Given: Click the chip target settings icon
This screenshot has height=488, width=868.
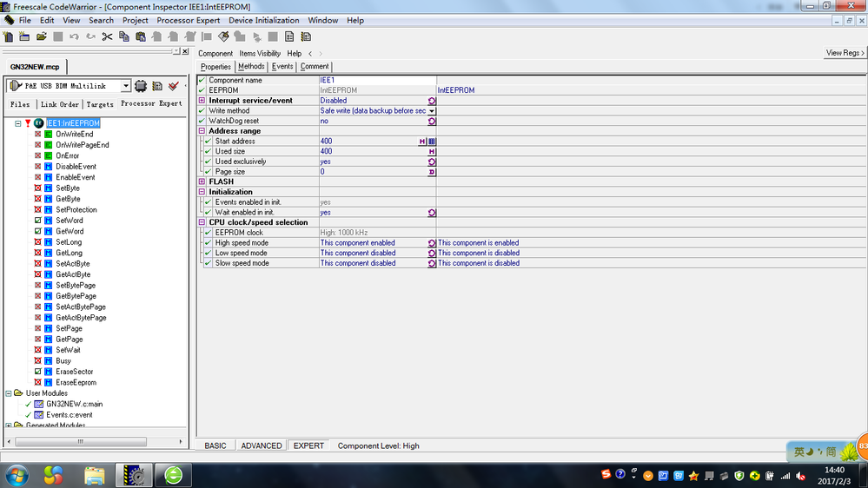Looking at the screenshot, I should (x=141, y=86).
